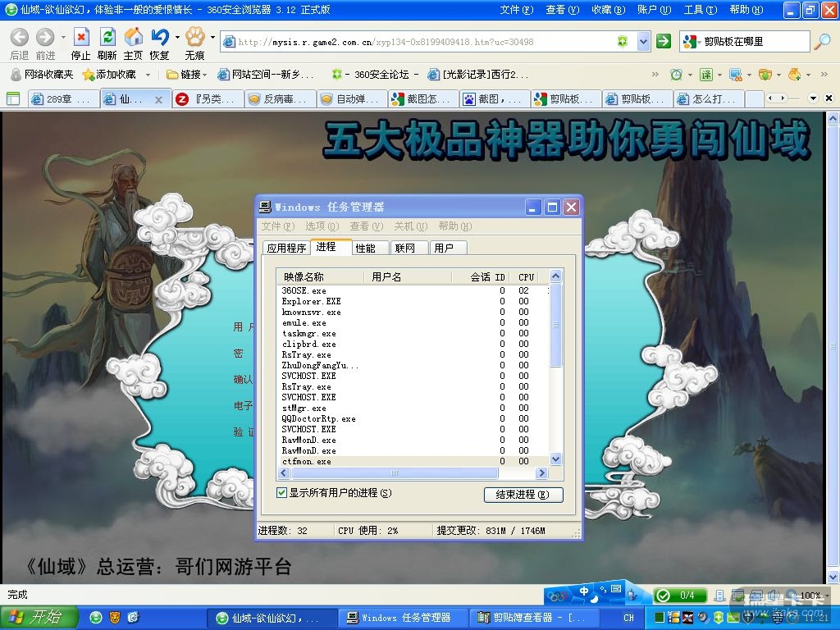The height and width of the screenshot is (630, 840).
Task: Click the browser Back arrow icon
Action: coord(20,38)
